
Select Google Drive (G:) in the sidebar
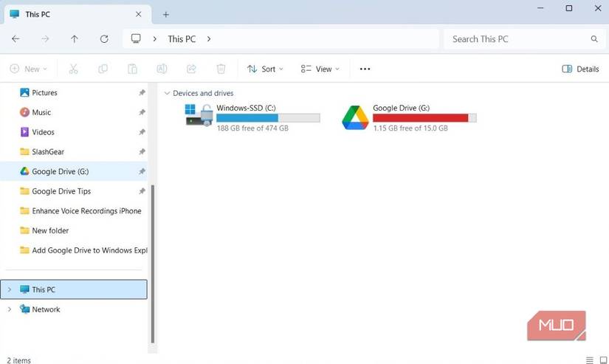74,171
